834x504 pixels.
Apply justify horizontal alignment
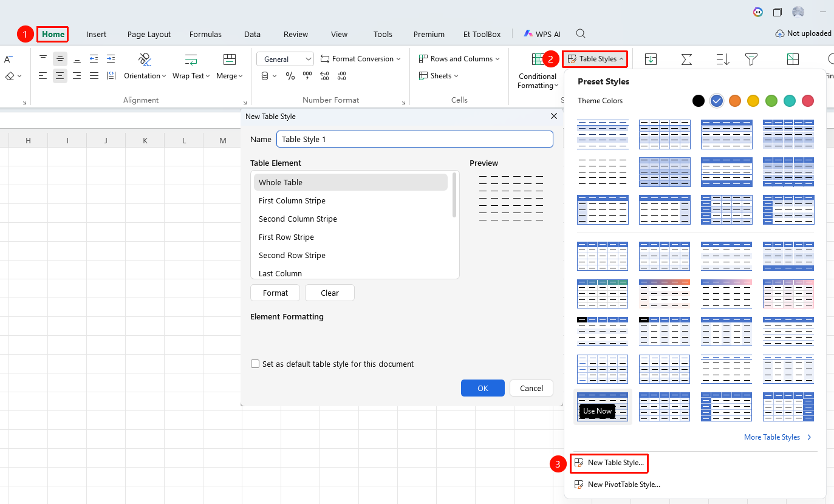(94, 76)
